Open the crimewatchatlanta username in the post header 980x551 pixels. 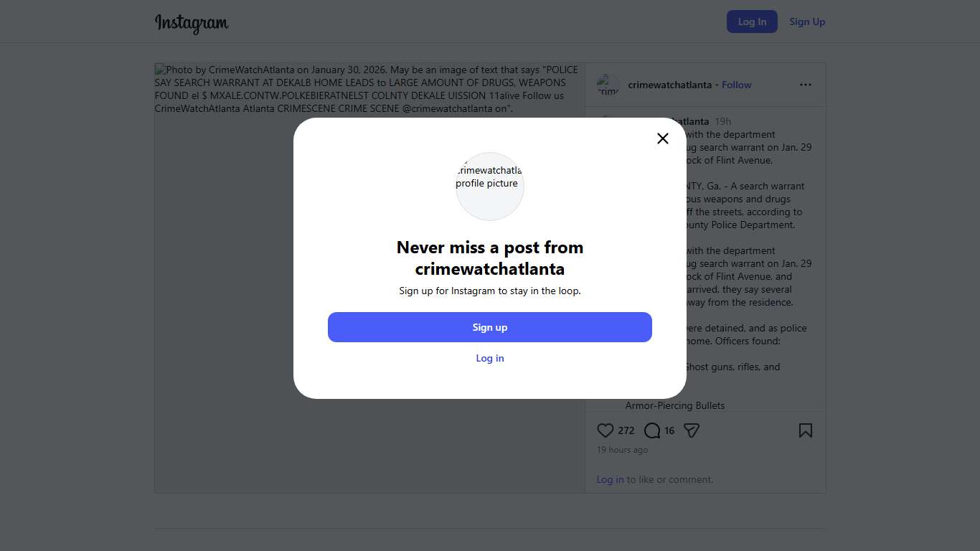tap(669, 85)
